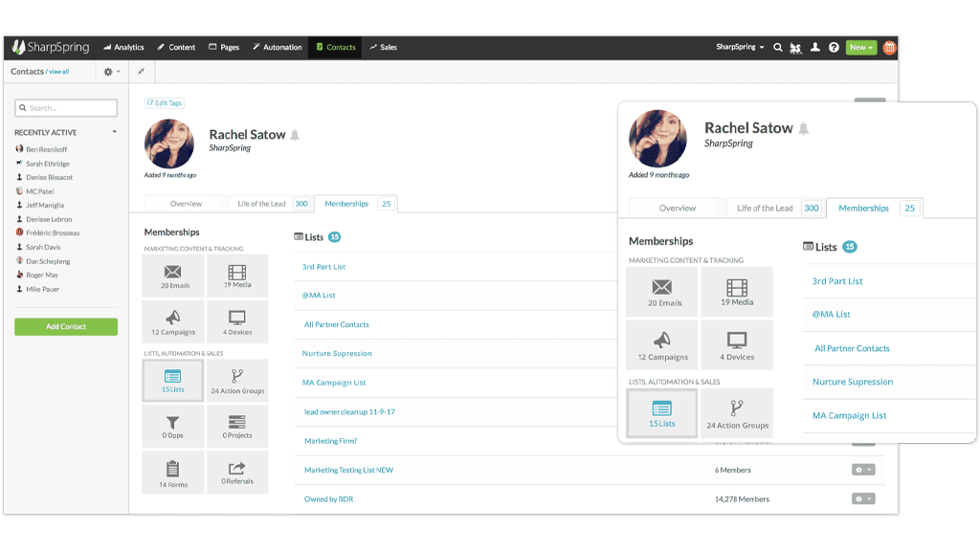Image resolution: width=980 pixels, height=551 pixels.
Task: Open the 20 Emails tile in zoomed popup
Action: 662,292
